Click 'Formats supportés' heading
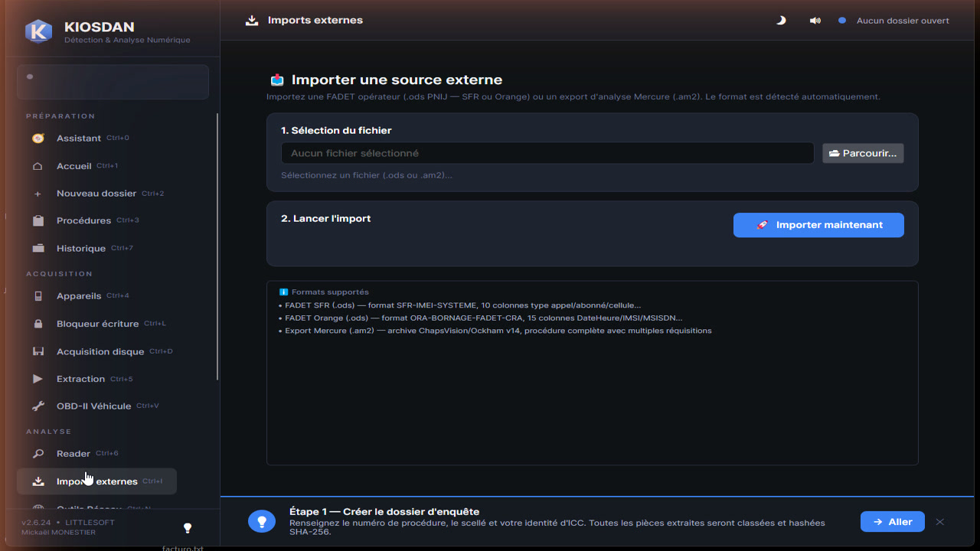 (330, 292)
